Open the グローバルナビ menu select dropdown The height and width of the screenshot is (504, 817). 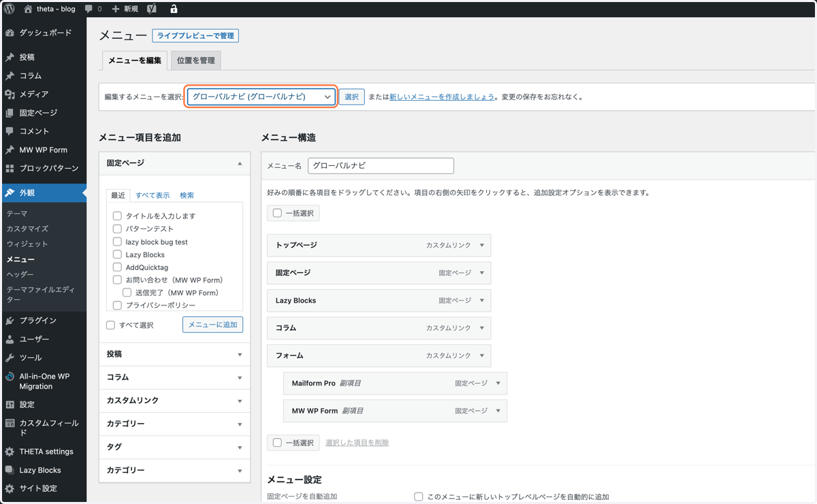click(x=262, y=97)
